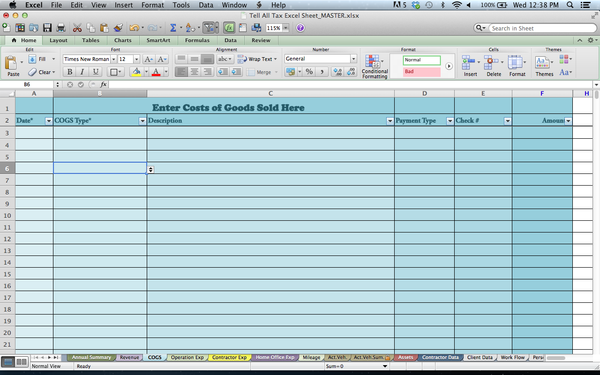
Task: Click the purple Help icon
Action: (300, 28)
